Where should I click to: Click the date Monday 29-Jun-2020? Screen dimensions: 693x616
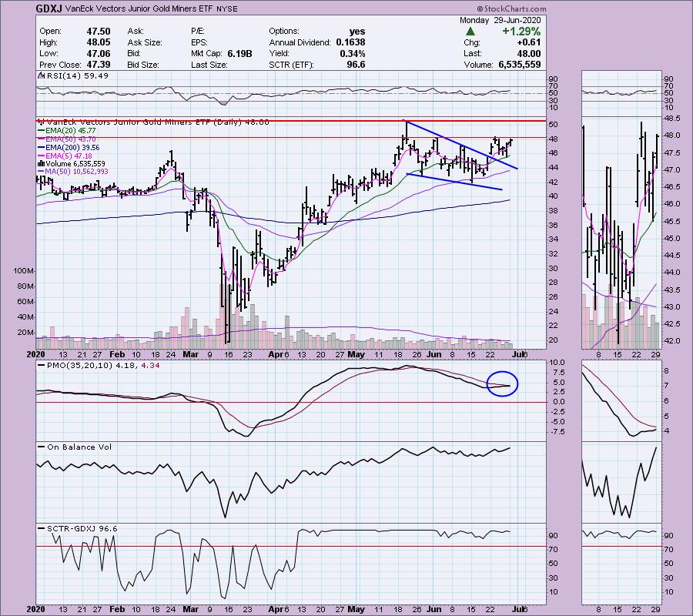(x=500, y=20)
